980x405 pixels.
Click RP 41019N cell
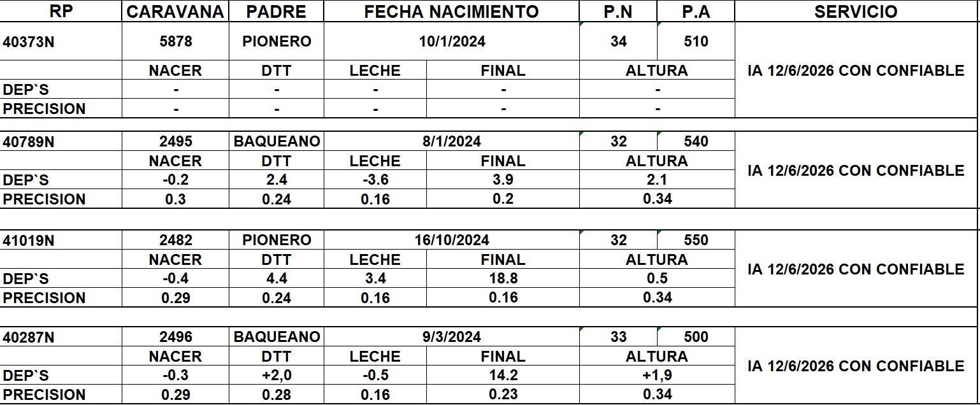pyautogui.click(x=61, y=240)
